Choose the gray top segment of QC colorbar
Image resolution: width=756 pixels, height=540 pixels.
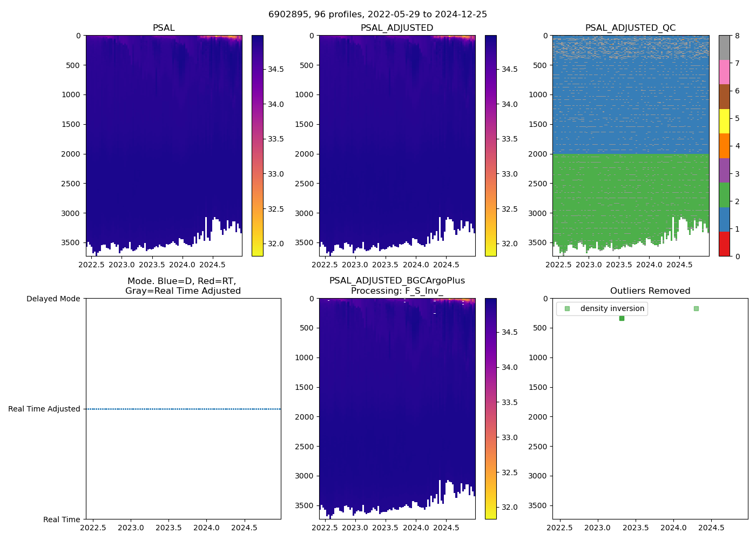(x=724, y=48)
